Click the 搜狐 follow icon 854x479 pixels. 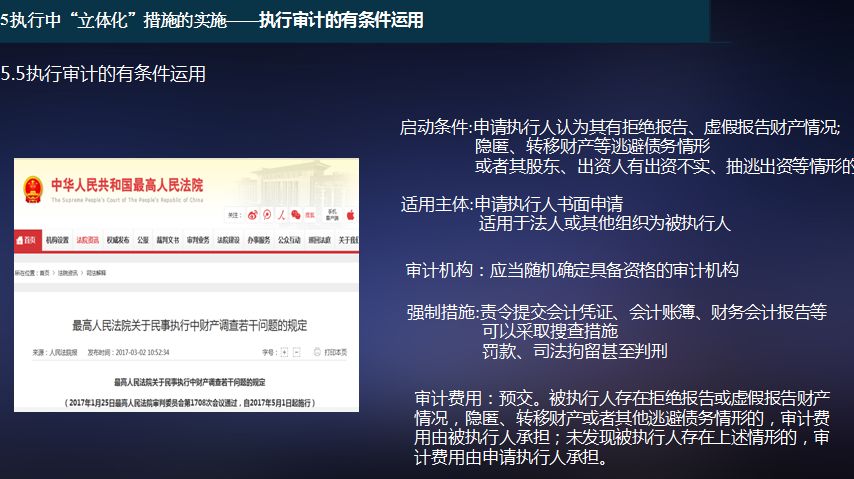310,215
